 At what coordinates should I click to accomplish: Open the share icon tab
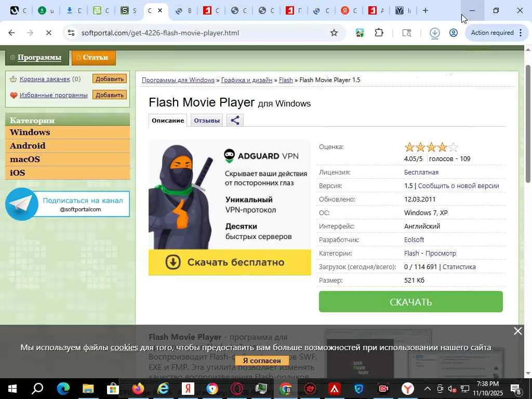235,121
